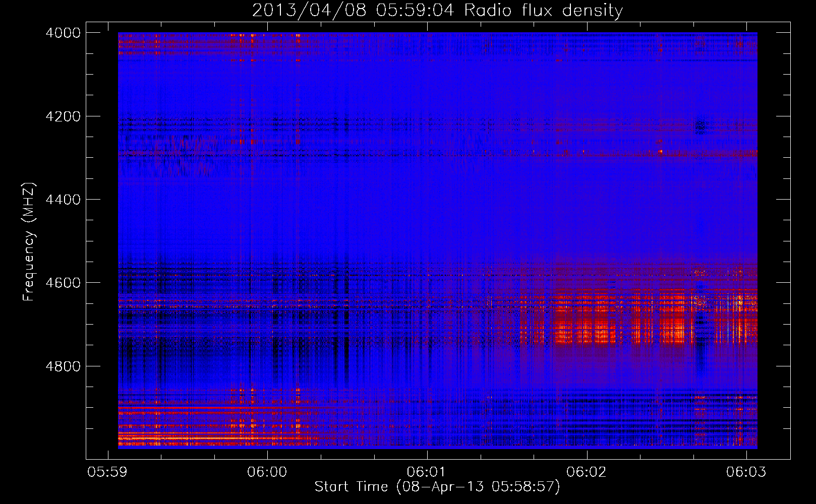816x504 pixels.
Task: Select the 4000 frequency tick label
Action: 63,33
